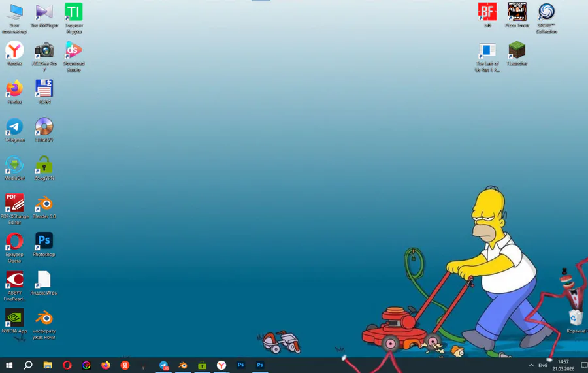Open Download Studio desktop shortcut

coord(73,57)
